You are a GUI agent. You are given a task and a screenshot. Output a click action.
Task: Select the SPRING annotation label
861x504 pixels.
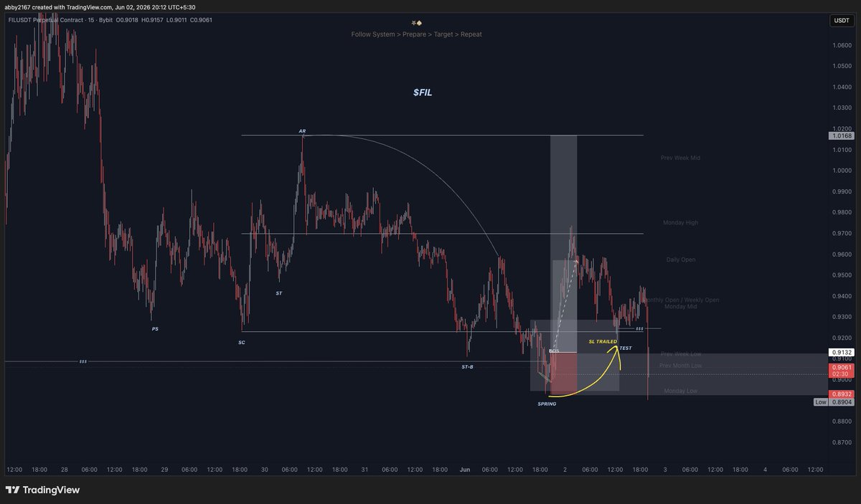547,404
